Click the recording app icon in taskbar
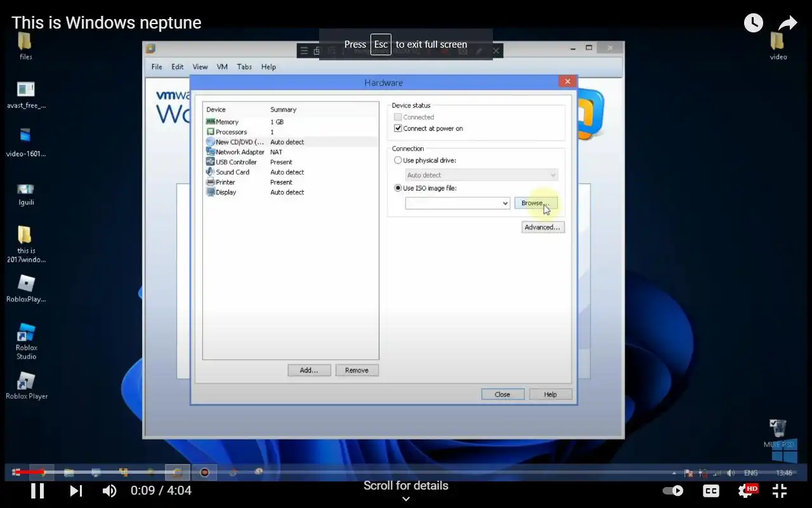Viewport: 812px width, 508px height. [x=205, y=472]
